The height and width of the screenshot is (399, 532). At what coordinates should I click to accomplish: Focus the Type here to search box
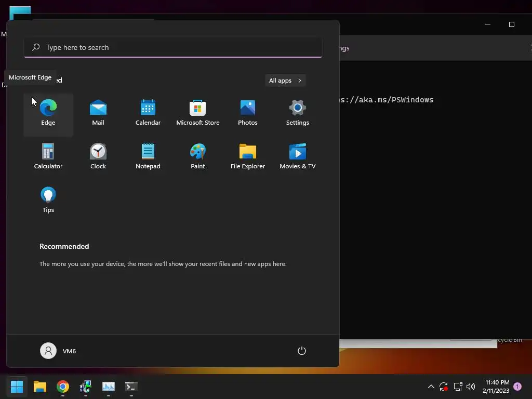pos(173,47)
